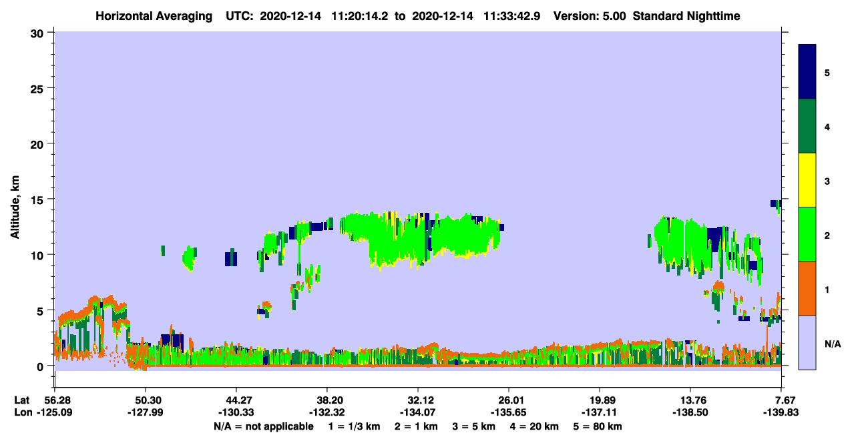Viewport: 868px width, 445px height.
Task: Click the yellow level 3 color swatch
Action: 807,180
